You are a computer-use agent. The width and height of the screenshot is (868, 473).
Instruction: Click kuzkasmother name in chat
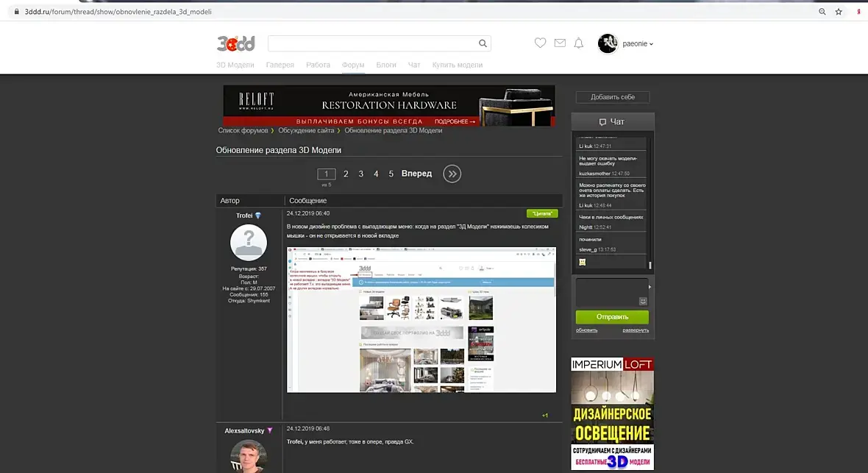(594, 174)
